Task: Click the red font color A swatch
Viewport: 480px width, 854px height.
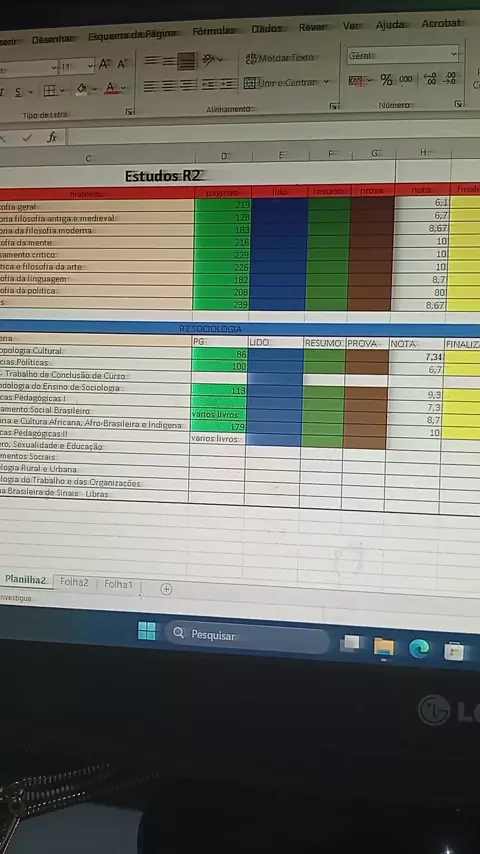Action: [111, 88]
